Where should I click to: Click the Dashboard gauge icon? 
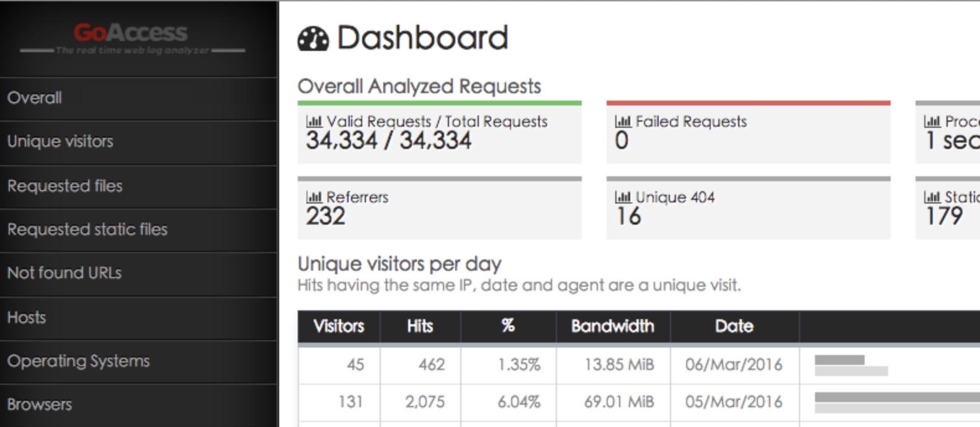313,38
